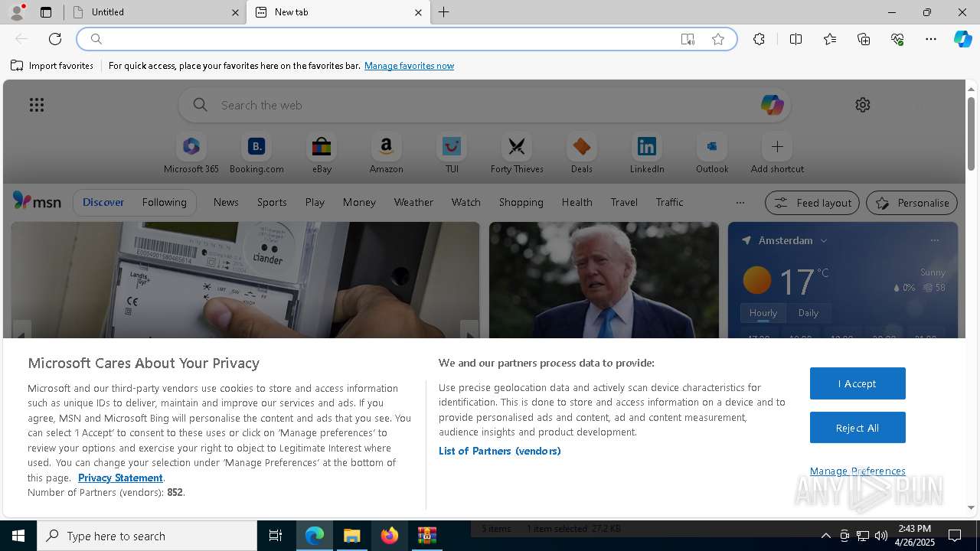Open Copilot icon in search box
Screen dimensions: 980x551
(772, 105)
